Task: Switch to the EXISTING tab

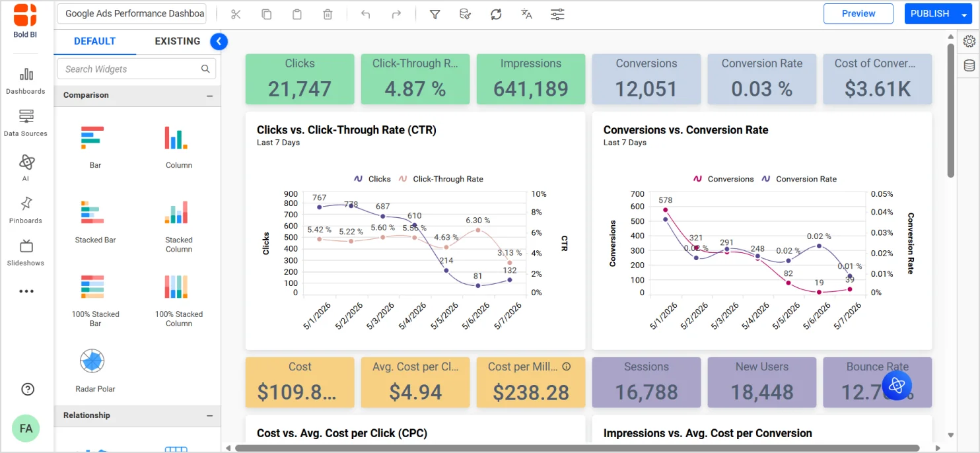Action: (x=177, y=41)
